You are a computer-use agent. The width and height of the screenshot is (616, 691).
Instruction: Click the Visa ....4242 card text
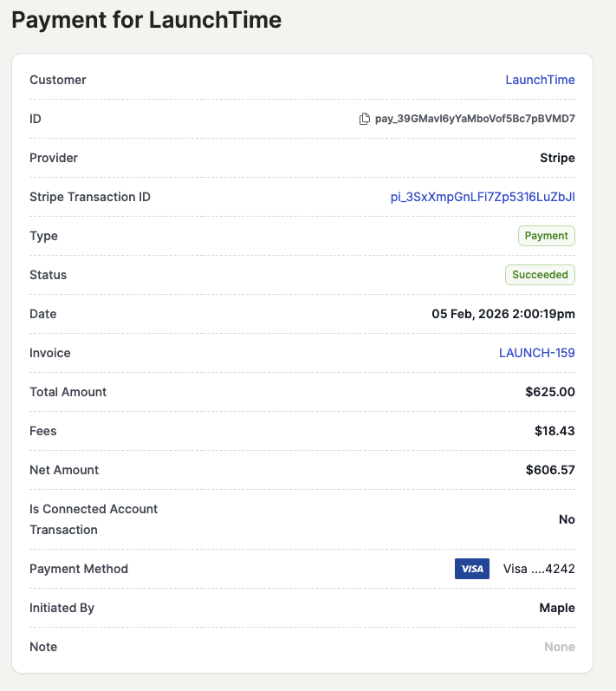point(539,569)
